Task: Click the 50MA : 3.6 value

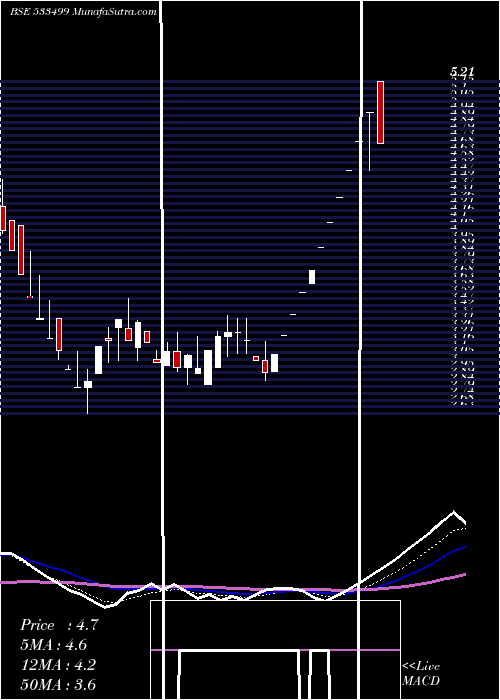Action: (58, 685)
